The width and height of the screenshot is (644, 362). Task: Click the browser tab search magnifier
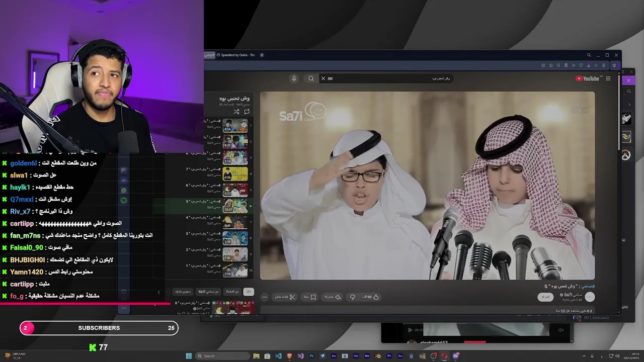point(589,55)
